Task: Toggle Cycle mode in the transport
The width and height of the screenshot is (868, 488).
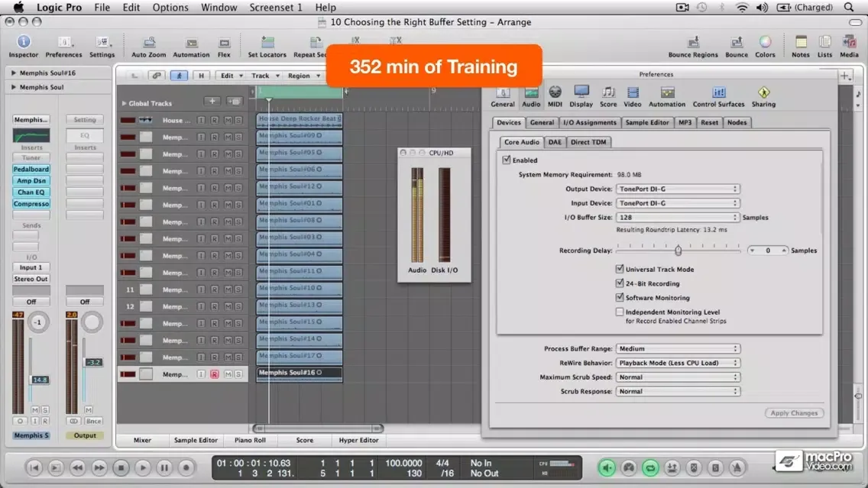Action: click(x=650, y=468)
